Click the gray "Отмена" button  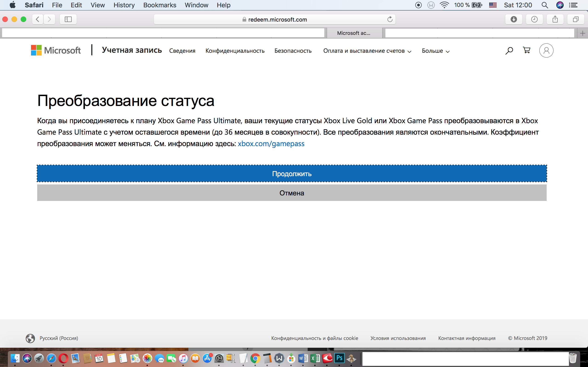(291, 193)
